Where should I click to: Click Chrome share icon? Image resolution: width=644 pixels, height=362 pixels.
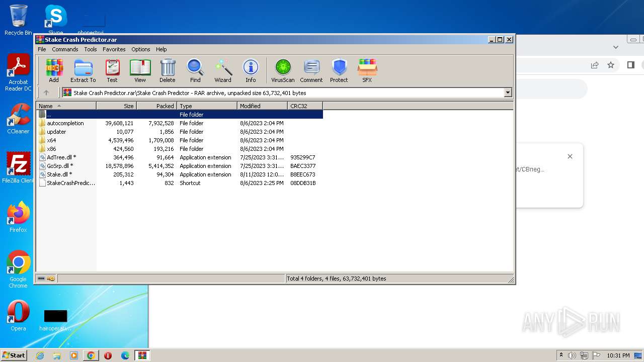[x=595, y=65]
